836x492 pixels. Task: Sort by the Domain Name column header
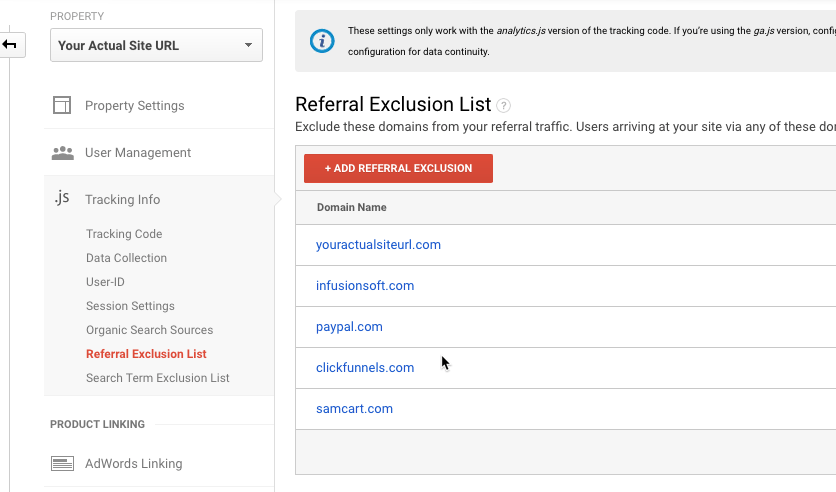click(351, 208)
